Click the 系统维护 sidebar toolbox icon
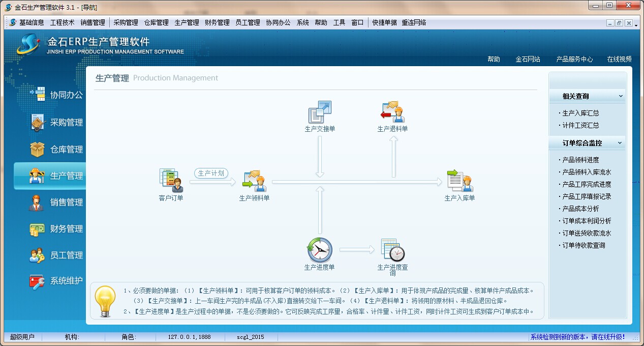This screenshot has height=346, width=644. (37, 281)
